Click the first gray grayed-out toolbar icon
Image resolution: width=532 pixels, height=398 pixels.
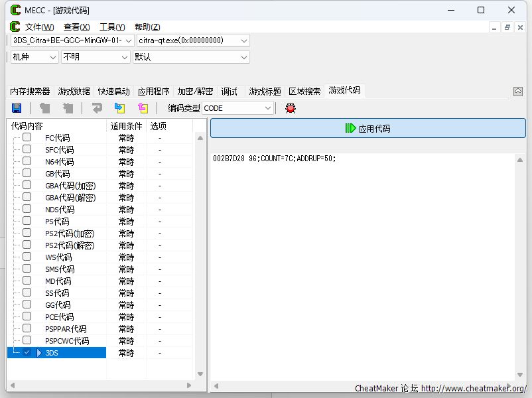pyautogui.click(x=45, y=108)
